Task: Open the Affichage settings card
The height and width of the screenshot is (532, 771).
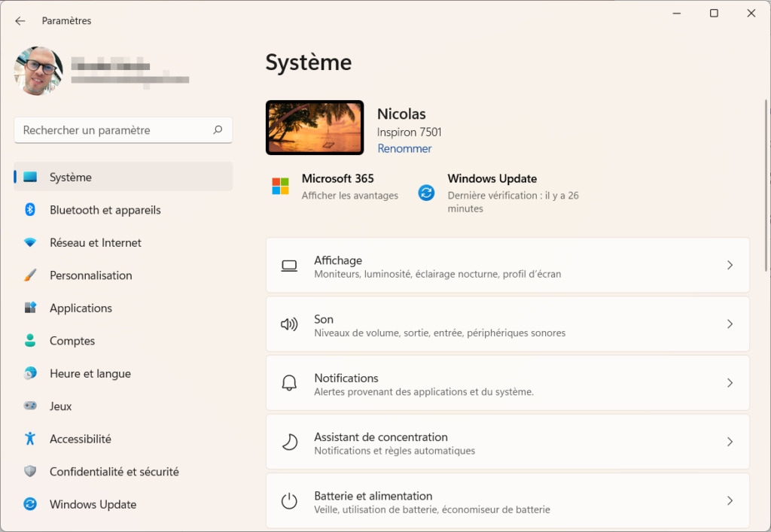Action: pos(507,266)
